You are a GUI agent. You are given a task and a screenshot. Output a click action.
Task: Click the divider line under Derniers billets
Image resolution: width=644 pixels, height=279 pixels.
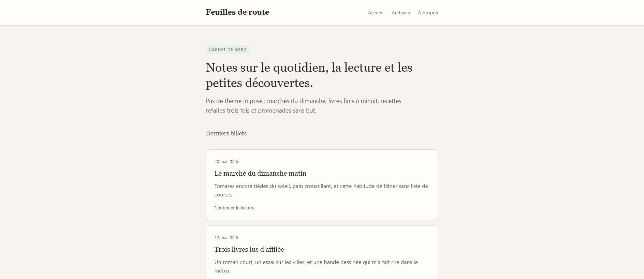tap(322, 141)
